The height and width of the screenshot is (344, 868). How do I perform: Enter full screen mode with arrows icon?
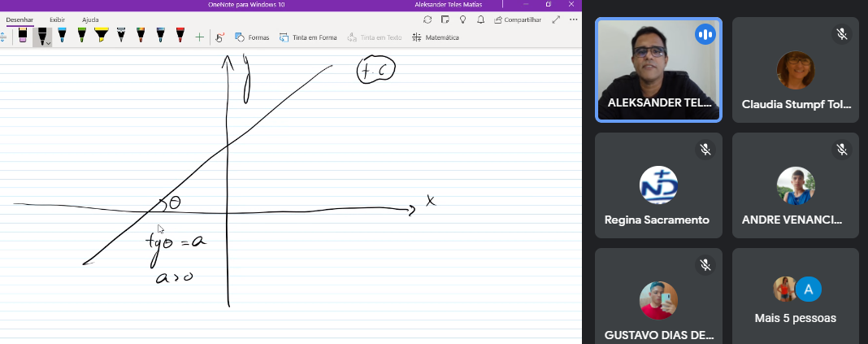556,20
